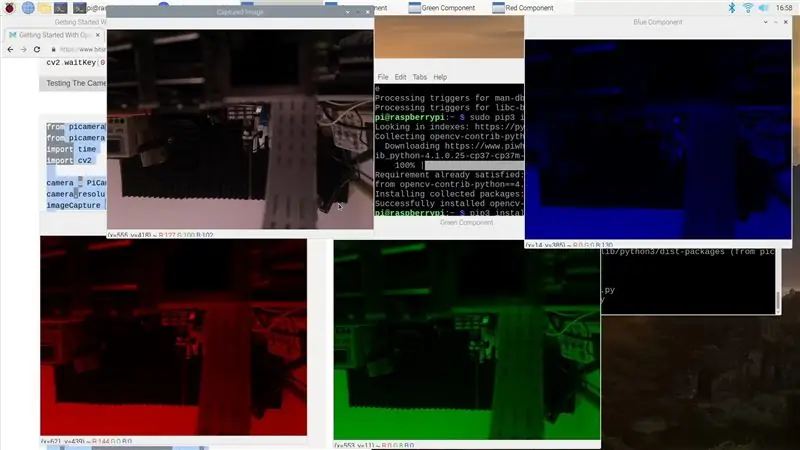This screenshot has height=450, width=800.
Task: Open the Edit menu in terminal
Action: coord(400,77)
